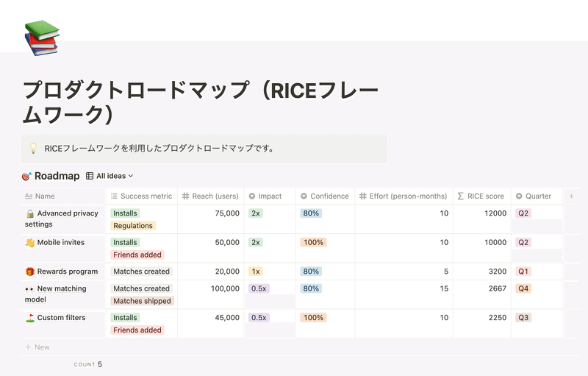Open the Custom filters page
The width and height of the screenshot is (588, 376).
[61, 317]
